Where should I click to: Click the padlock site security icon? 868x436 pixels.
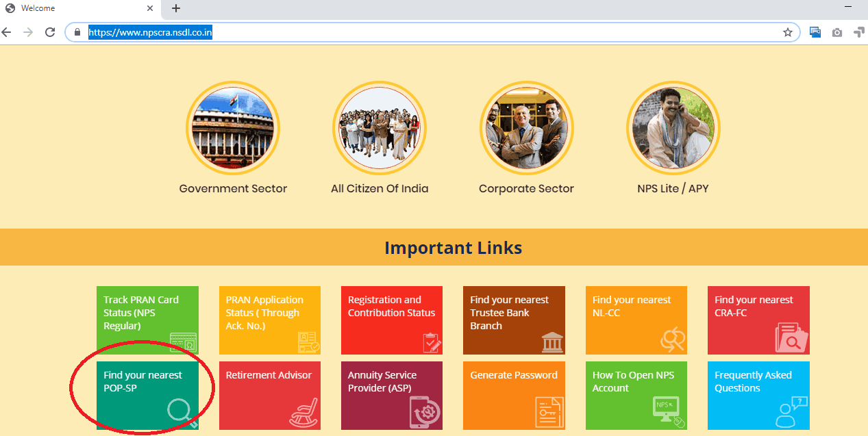[x=77, y=32]
